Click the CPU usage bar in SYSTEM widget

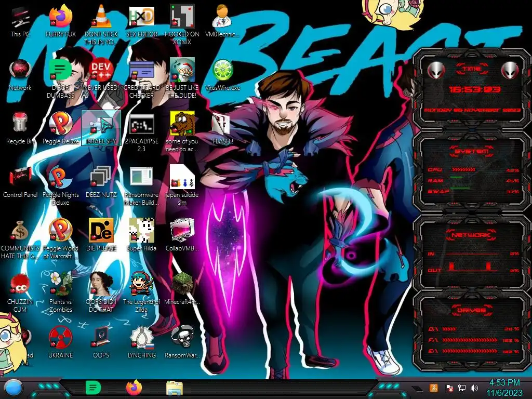[x=463, y=169]
